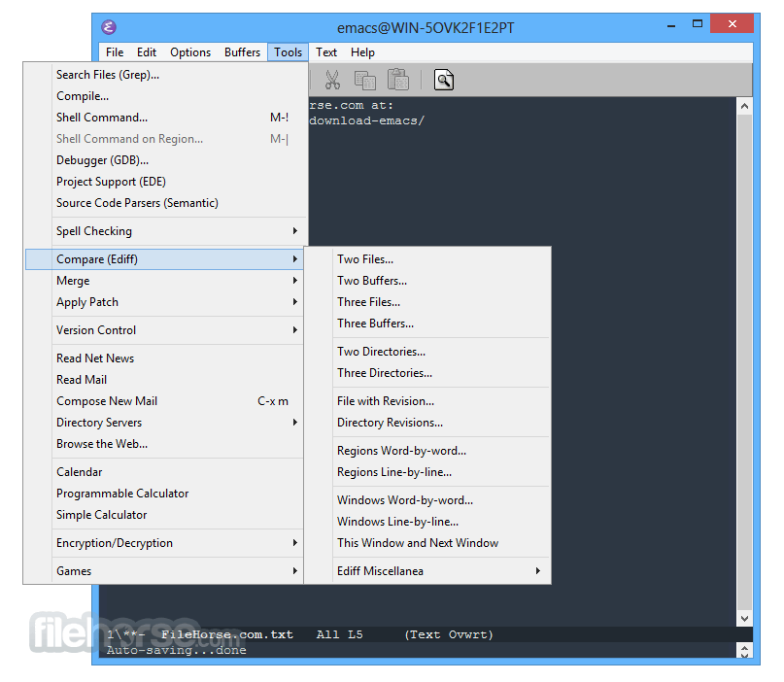Expand the Merge submenu
Viewport: 784px width, 682px height.
pos(165,281)
